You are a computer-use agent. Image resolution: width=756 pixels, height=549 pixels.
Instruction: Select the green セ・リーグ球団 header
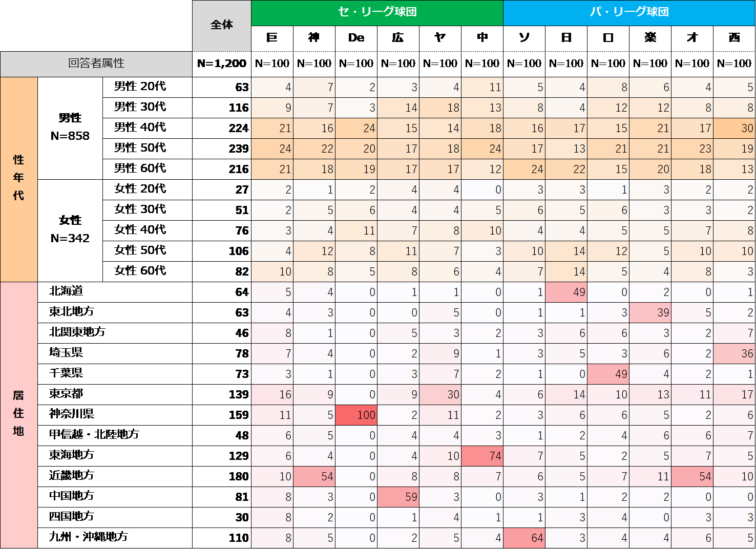click(x=377, y=12)
